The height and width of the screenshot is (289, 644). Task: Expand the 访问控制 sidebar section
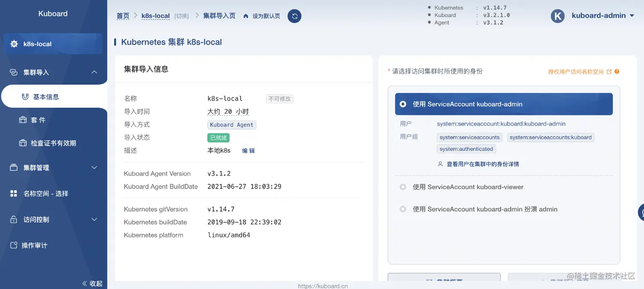click(x=95, y=220)
